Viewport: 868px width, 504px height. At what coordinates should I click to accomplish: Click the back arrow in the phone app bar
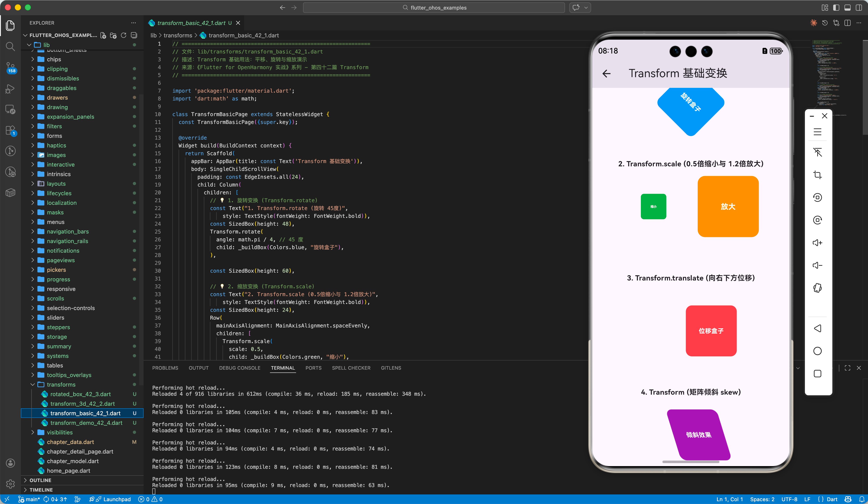607,73
